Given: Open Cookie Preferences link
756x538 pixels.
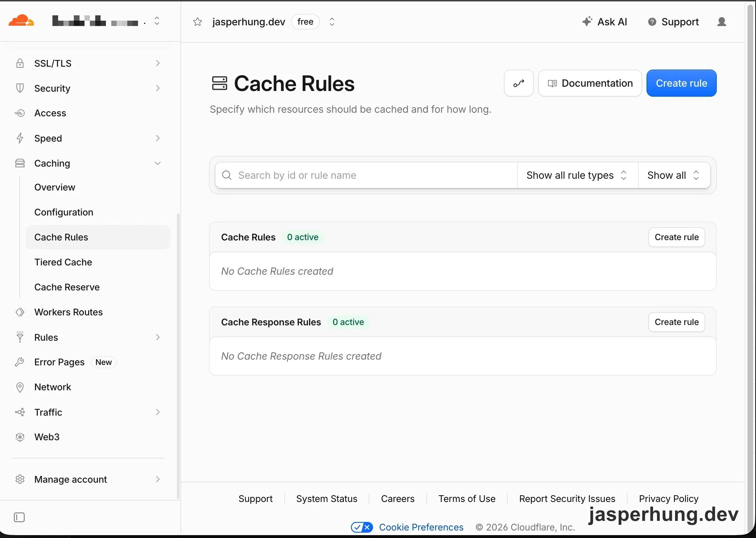Looking at the screenshot, I should (421, 527).
